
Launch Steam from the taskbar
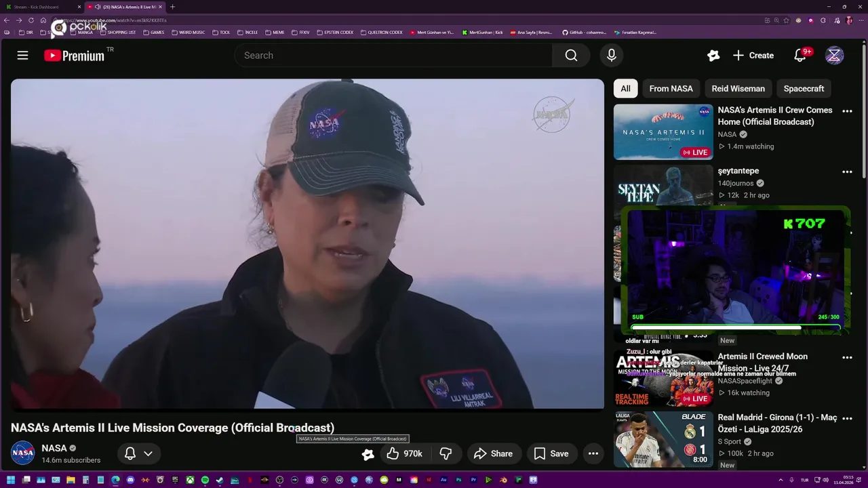219,480
